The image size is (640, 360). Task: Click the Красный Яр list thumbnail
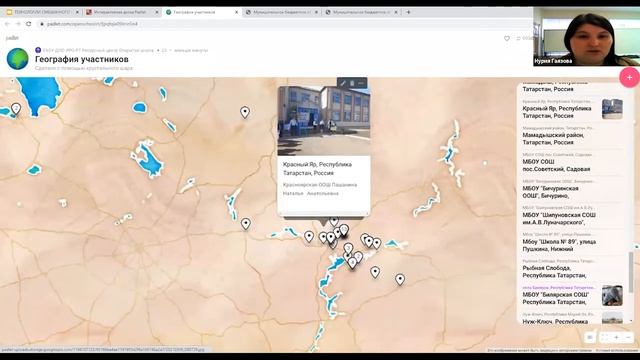click(x=612, y=109)
